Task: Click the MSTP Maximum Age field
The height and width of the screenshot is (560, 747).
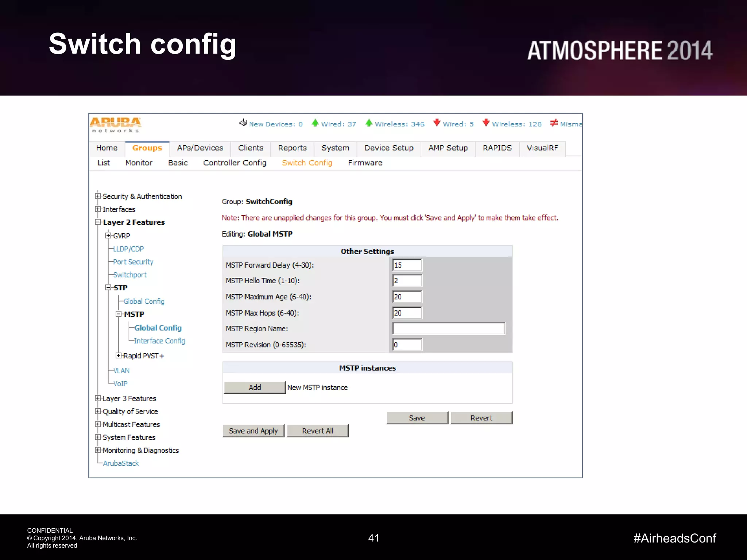Action: (x=407, y=297)
